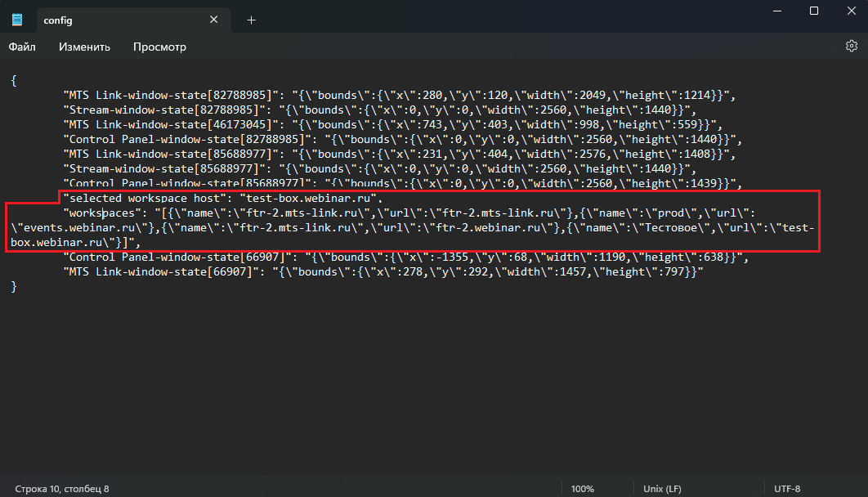Close the Notepad window
Screen dimensions: 868x497
pyautogui.click(x=851, y=11)
